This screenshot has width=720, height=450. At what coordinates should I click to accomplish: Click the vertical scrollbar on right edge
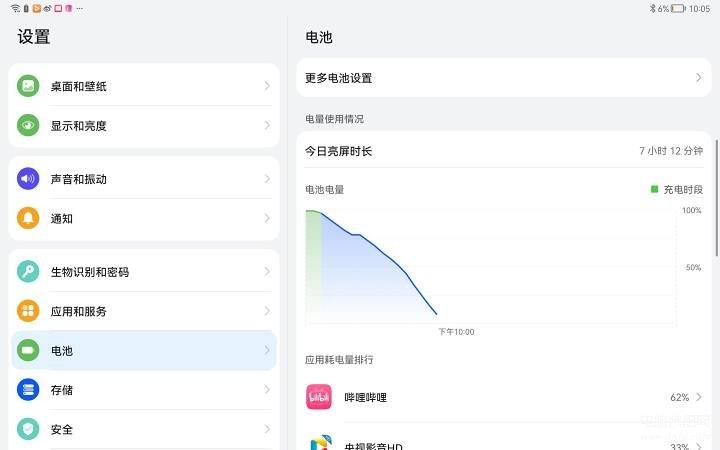(x=717, y=197)
